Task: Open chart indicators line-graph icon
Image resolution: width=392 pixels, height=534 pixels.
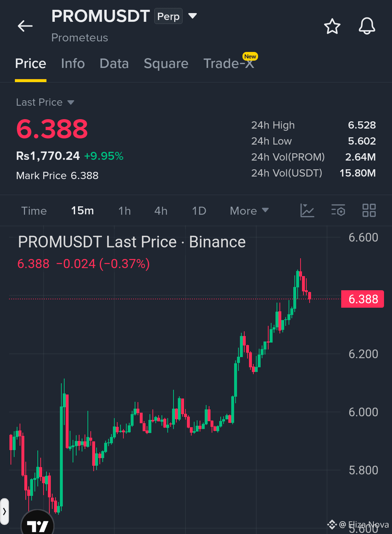Action: 307,210
